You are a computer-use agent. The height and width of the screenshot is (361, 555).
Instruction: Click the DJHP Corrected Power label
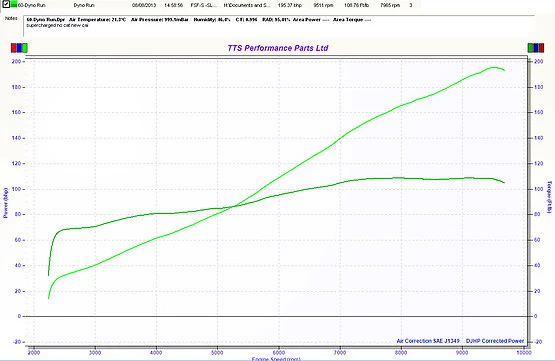click(x=494, y=341)
